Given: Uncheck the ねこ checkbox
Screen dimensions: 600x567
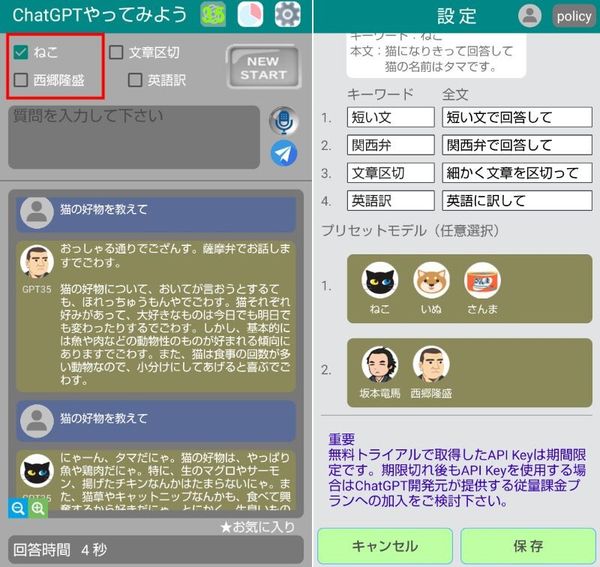Looking at the screenshot, I should 21,52.
